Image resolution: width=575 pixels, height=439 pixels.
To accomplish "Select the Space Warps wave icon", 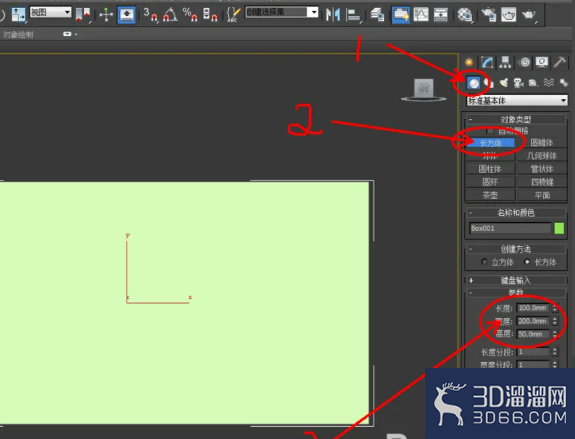I will (x=549, y=83).
